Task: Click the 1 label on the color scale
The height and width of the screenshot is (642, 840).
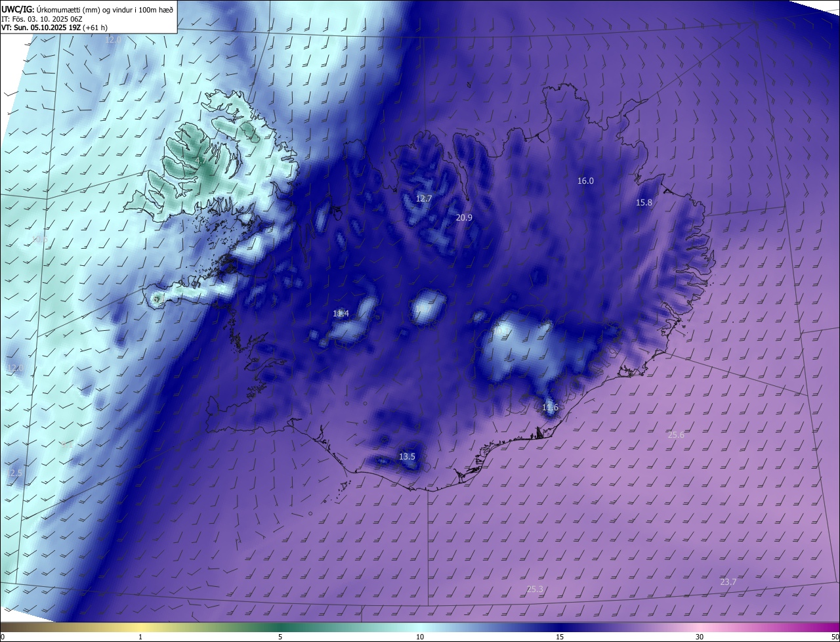Action: click(140, 637)
